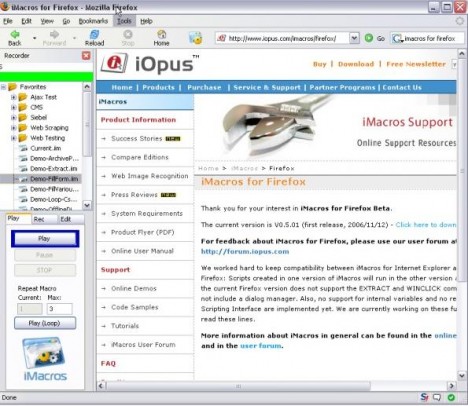Click the green status icon in status bar

pos(451,397)
